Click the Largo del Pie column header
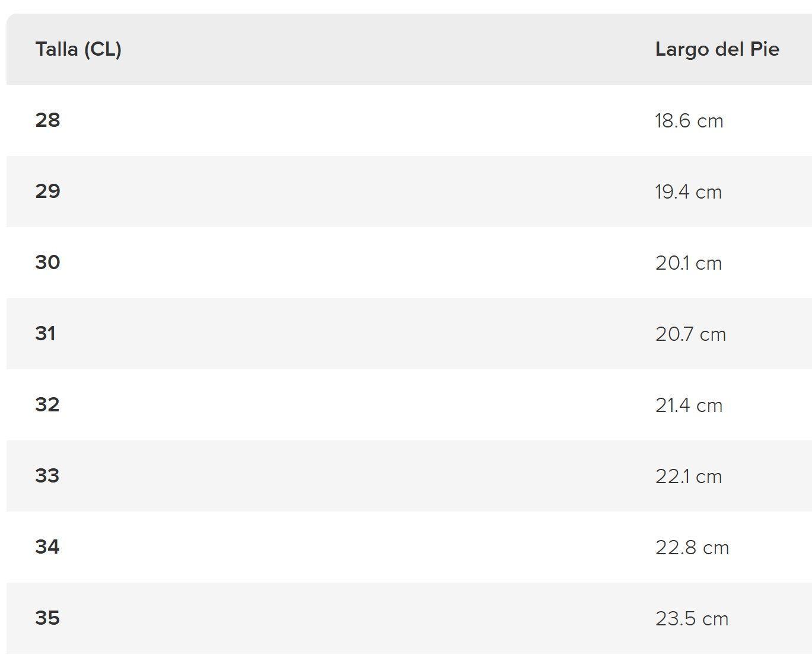 717,49
